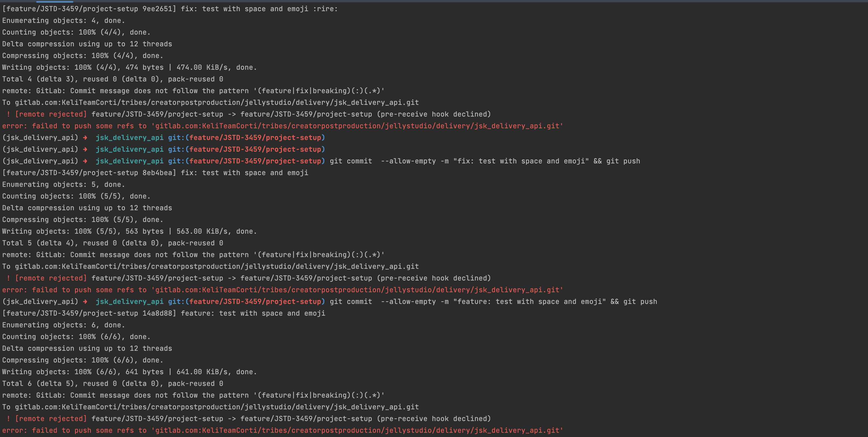Click 'Compressing objects: 100% (5/5)' line
The image size is (868, 437).
[x=82, y=220]
